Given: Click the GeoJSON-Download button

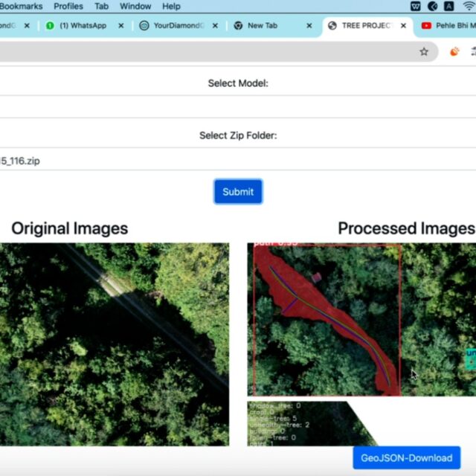Looking at the screenshot, I should 406,458.
